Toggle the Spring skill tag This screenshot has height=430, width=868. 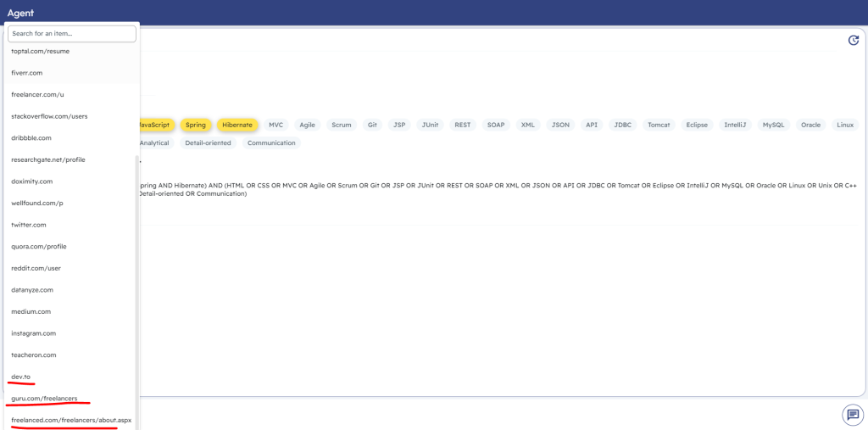point(196,125)
